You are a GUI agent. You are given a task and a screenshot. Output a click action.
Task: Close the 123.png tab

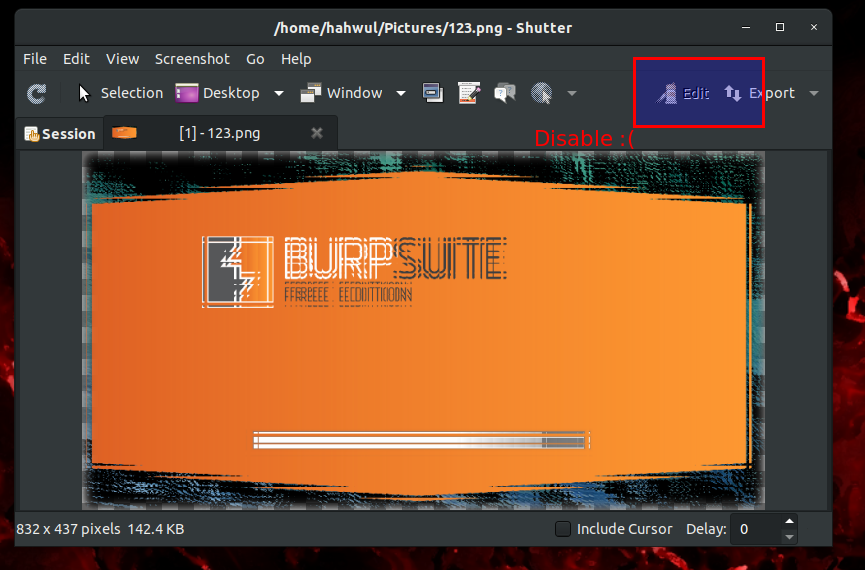(x=317, y=133)
